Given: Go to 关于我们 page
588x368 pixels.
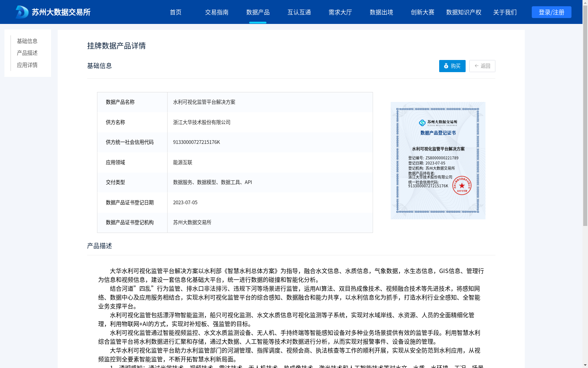Looking at the screenshot, I should coord(505,12).
